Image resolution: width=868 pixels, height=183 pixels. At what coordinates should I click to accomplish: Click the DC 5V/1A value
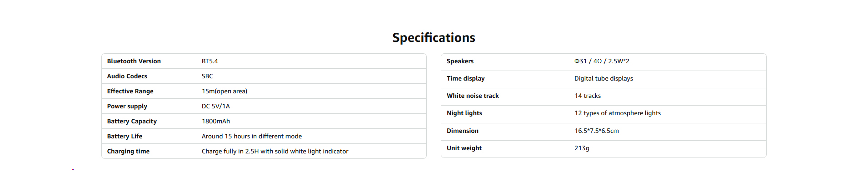click(x=215, y=106)
